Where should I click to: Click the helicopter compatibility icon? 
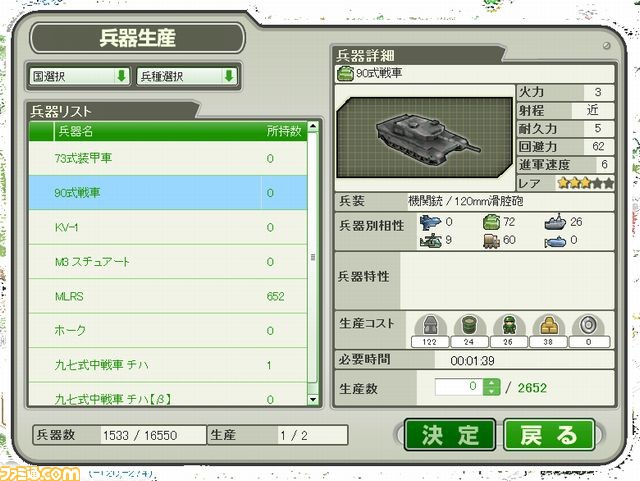[x=431, y=240]
